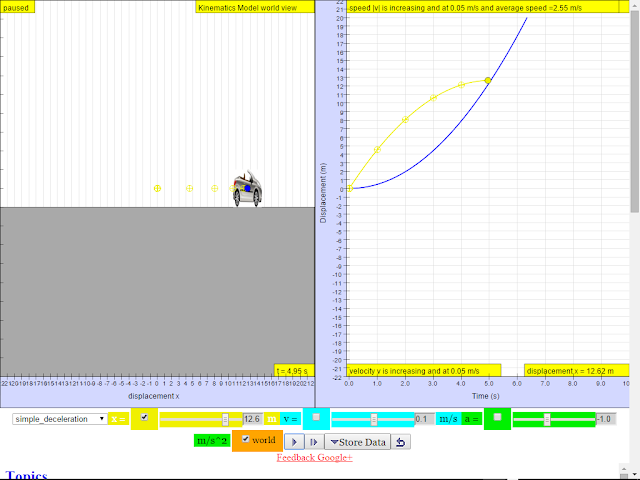
Task: Adjust the yellow displacement slider handle
Action: [x=225, y=419]
